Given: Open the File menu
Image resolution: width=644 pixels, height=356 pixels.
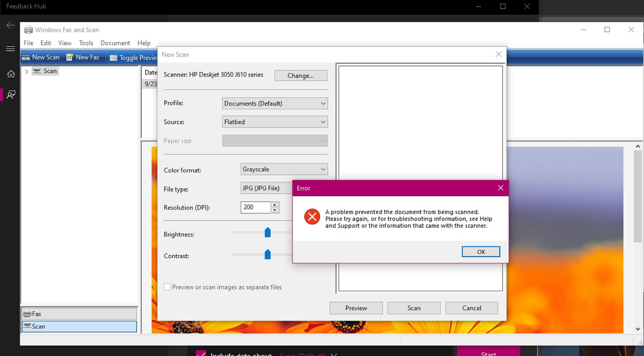Looking at the screenshot, I should coord(29,43).
